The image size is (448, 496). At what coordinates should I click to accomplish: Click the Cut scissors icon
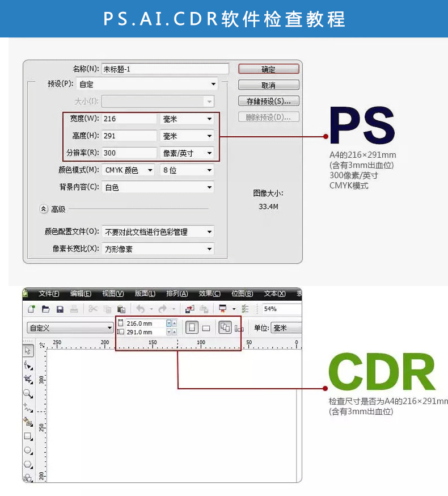[92, 309]
